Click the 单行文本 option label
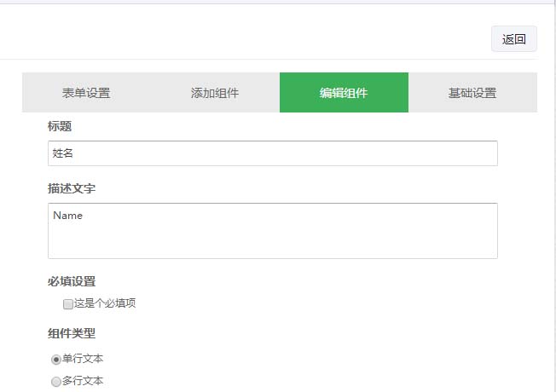 pos(83,359)
